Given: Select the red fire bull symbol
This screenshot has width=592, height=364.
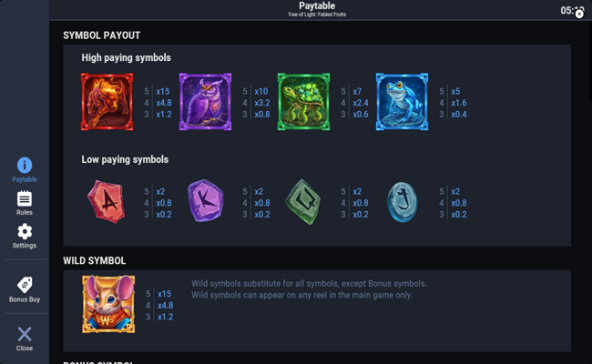Looking at the screenshot, I should click(x=107, y=102).
